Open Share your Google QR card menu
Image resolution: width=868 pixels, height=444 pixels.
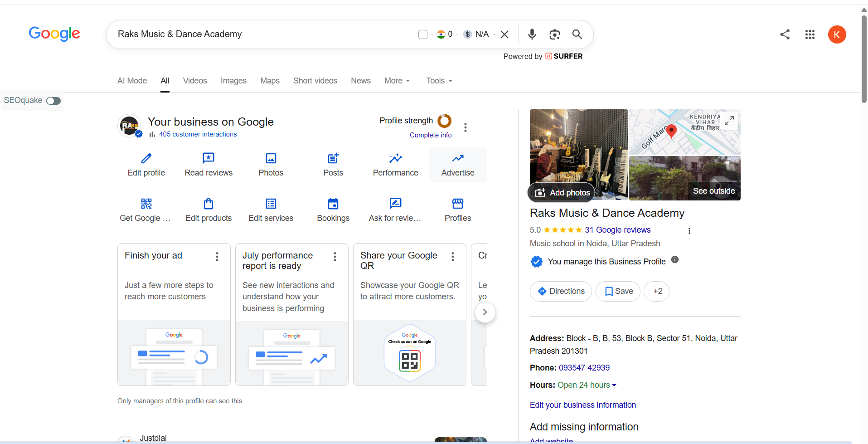(453, 257)
